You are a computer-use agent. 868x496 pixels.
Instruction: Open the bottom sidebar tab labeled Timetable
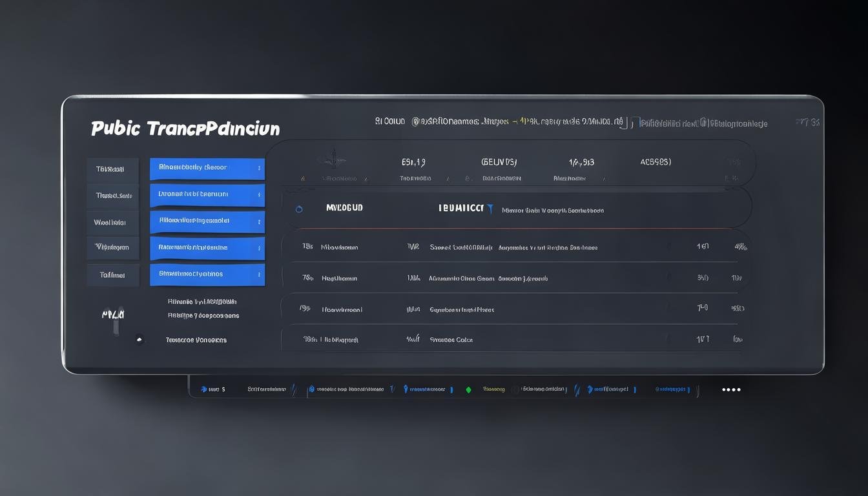click(x=113, y=274)
